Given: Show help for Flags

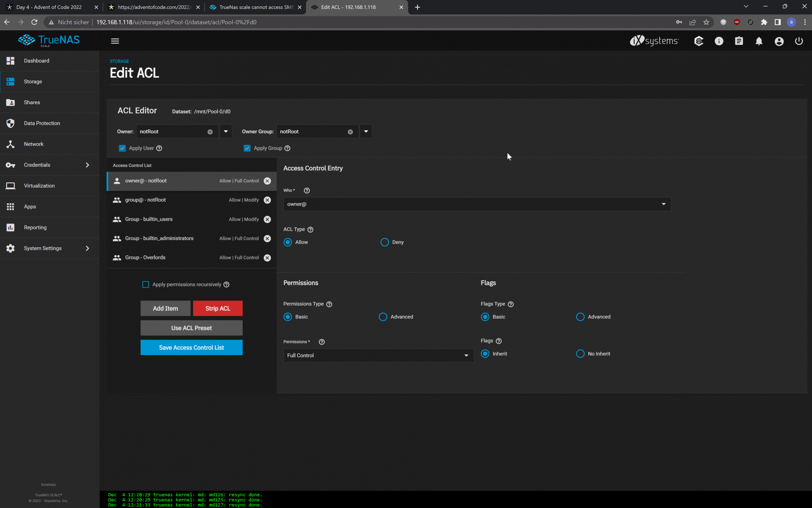Looking at the screenshot, I should coord(499,341).
